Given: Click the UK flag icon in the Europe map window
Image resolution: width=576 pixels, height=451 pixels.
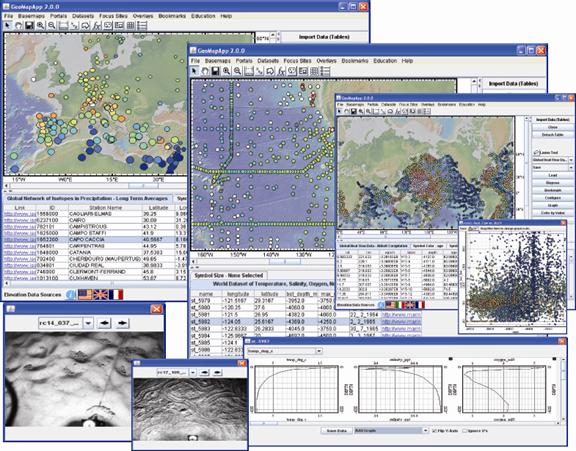Looking at the screenshot, I should click(x=100, y=295).
